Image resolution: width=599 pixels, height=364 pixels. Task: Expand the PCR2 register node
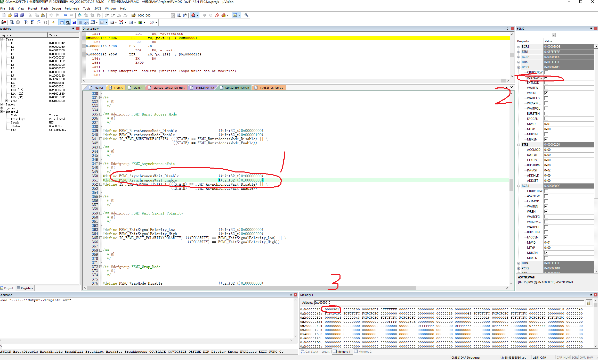pyautogui.click(x=519, y=268)
